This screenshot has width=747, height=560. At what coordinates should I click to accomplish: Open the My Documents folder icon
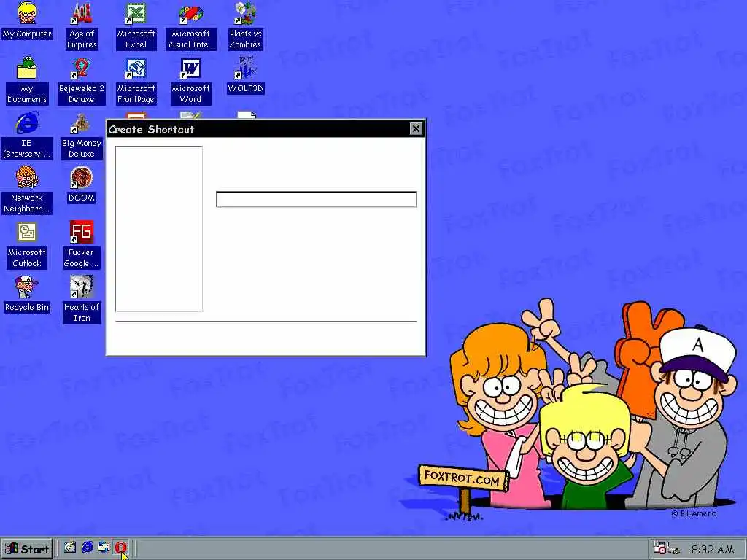tap(27, 68)
